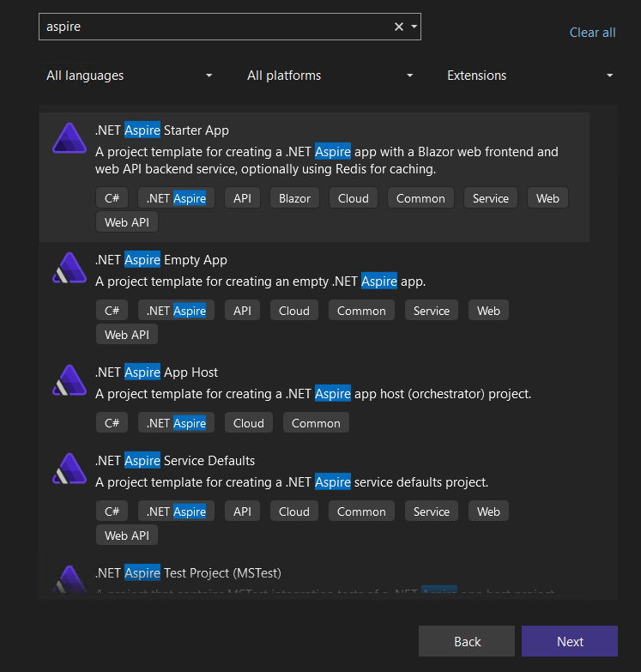
Task: Clear the search box with X icon
Action: click(x=399, y=27)
